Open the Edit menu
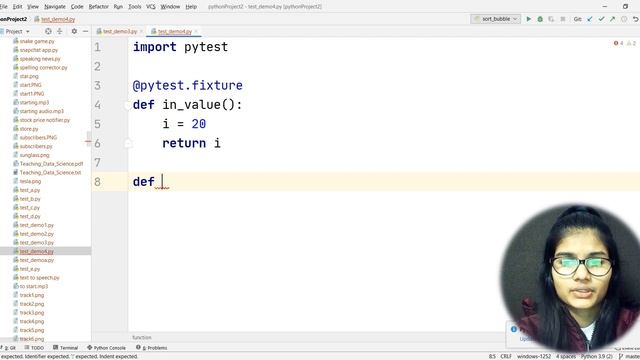The image size is (640, 360). pyautogui.click(x=18, y=7)
